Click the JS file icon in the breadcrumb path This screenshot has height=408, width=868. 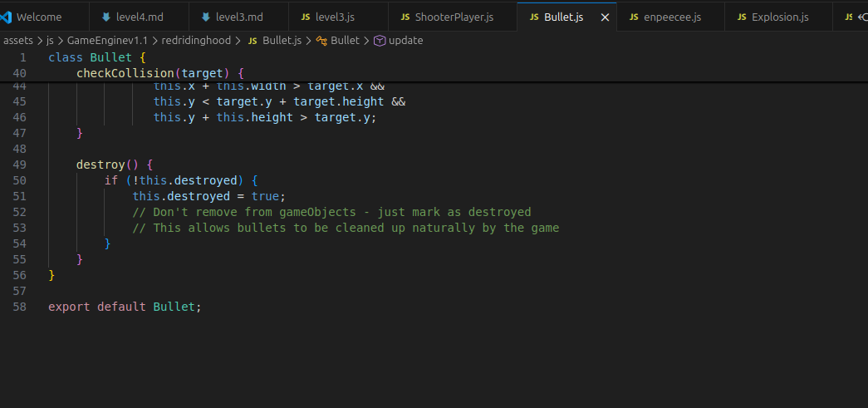click(x=253, y=41)
